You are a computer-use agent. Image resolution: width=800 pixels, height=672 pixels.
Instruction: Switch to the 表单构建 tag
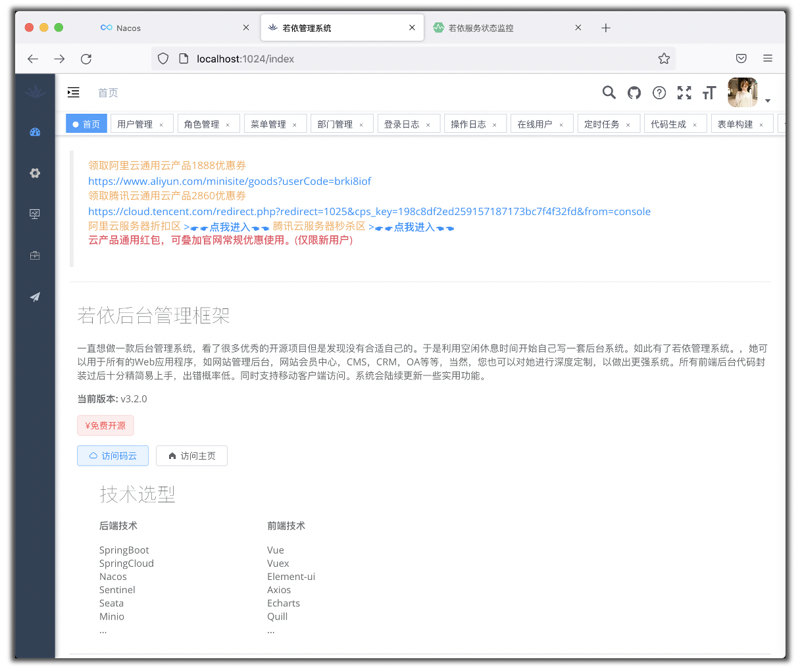[x=736, y=124]
